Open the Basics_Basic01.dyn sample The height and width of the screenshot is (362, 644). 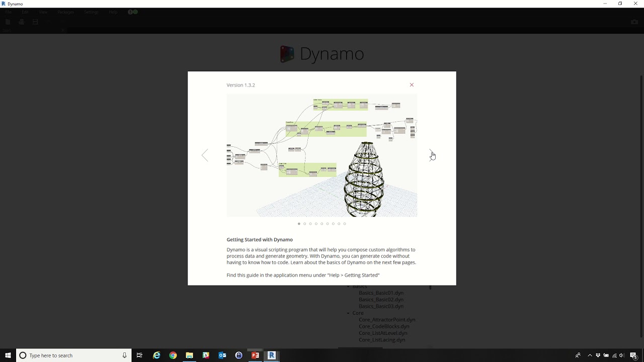381,293
